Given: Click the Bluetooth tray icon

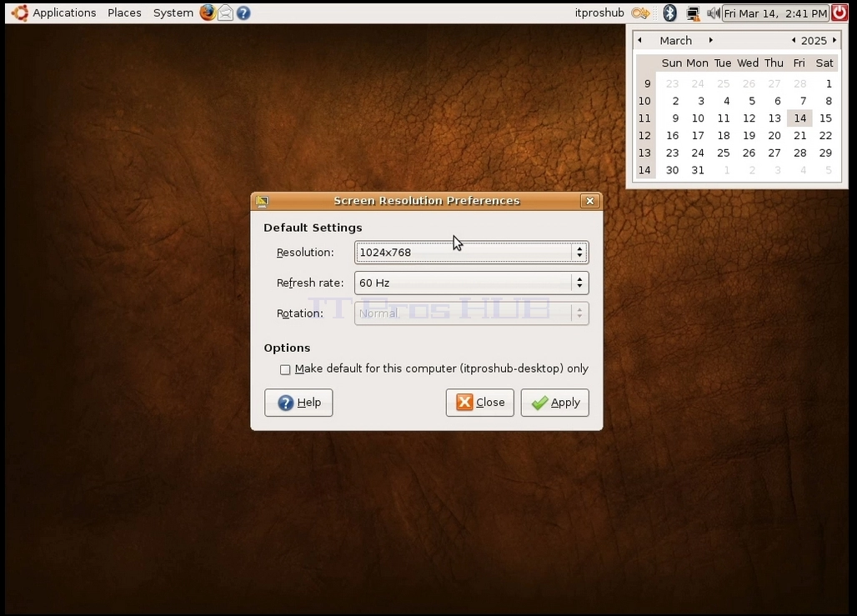Looking at the screenshot, I should pos(669,13).
